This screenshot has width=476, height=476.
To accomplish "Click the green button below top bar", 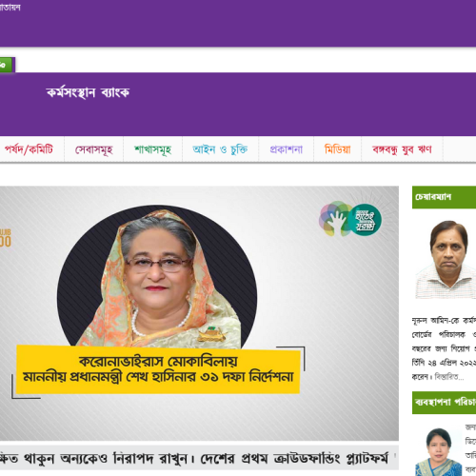I will 7,65.
